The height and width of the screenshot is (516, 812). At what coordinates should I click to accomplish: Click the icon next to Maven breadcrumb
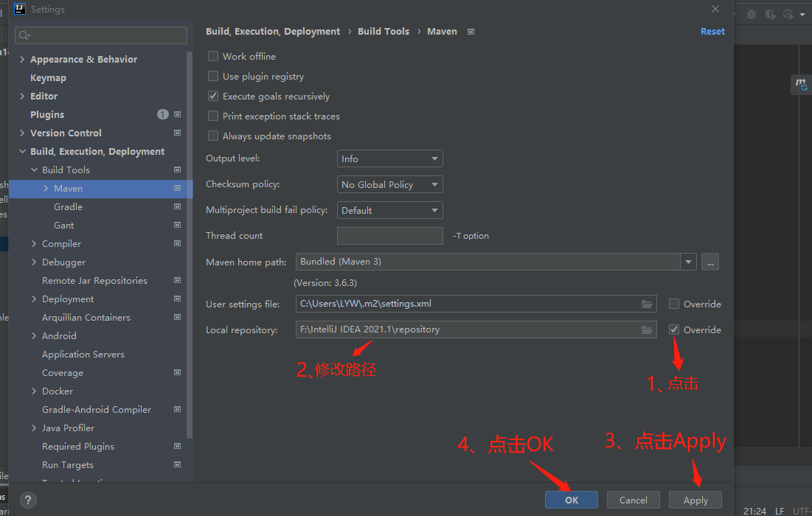pos(471,32)
